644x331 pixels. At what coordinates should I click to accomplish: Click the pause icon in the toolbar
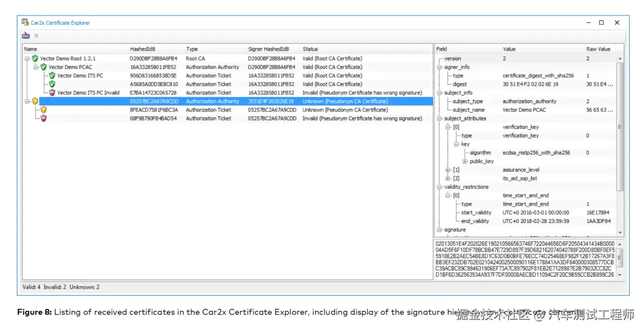point(37,36)
